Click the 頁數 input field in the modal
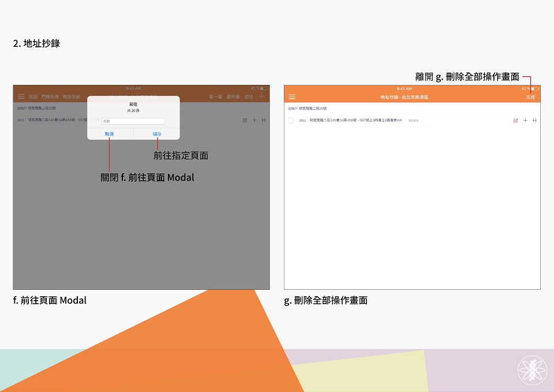Image resolution: width=554 pixels, height=392 pixels. 133,121
